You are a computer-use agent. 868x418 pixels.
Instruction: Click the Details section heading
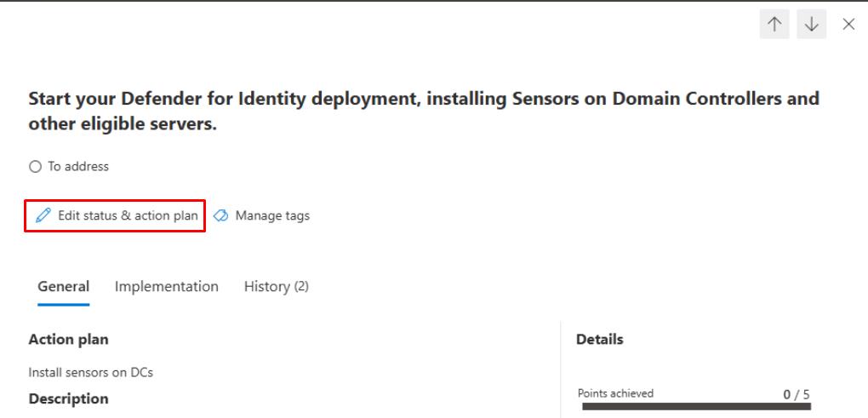pos(599,340)
